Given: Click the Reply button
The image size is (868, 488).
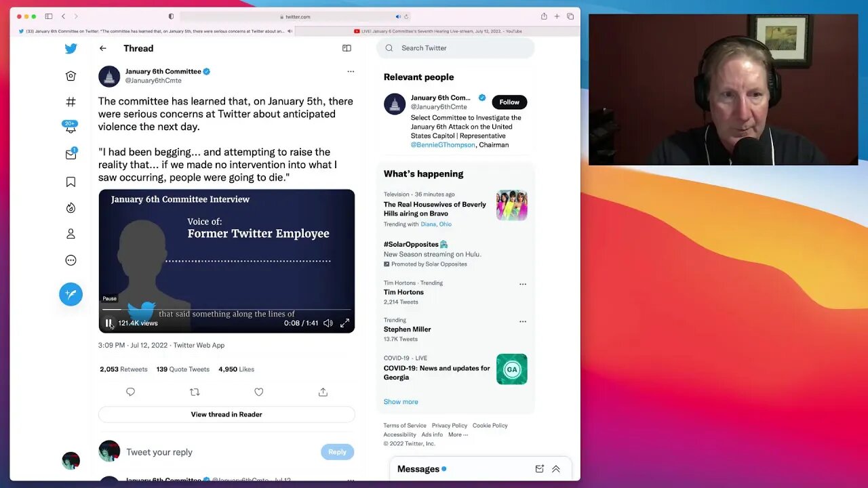Looking at the screenshot, I should [337, 452].
